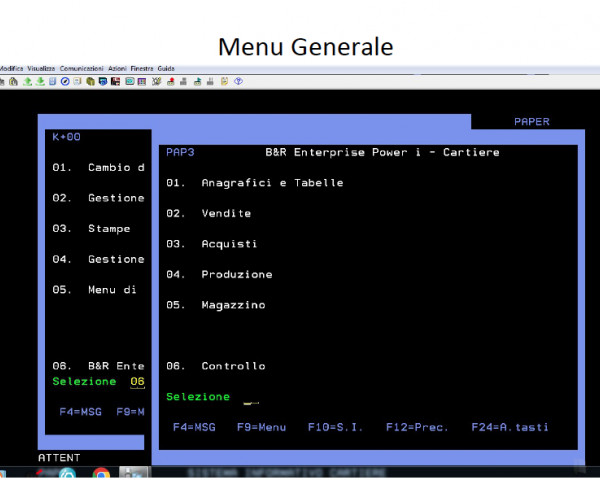The height and width of the screenshot is (480, 600).
Task: Select 05. Menu di in K+00 window
Action: click(x=95, y=290)
